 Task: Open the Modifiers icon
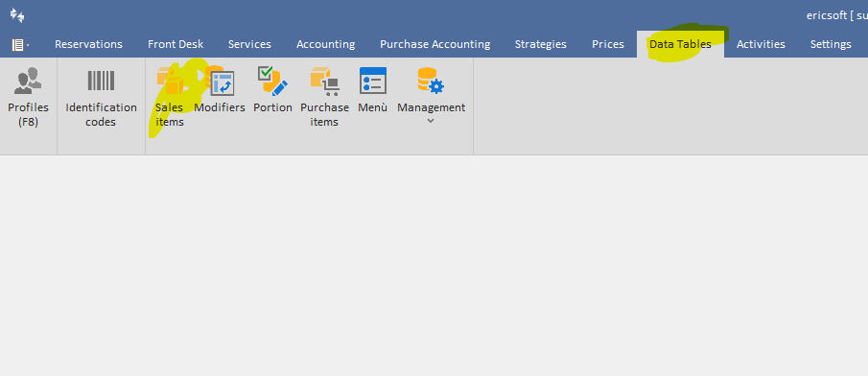tap(220, 81)
